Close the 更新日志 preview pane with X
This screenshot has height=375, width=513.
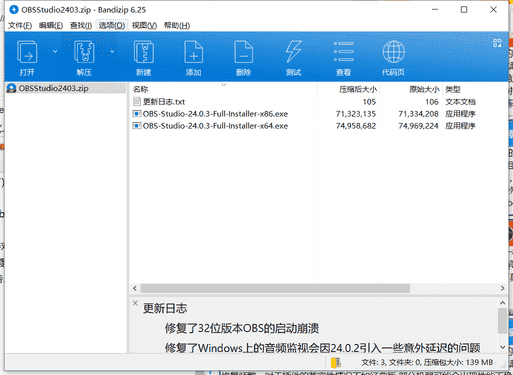click(x=135, y=303)
